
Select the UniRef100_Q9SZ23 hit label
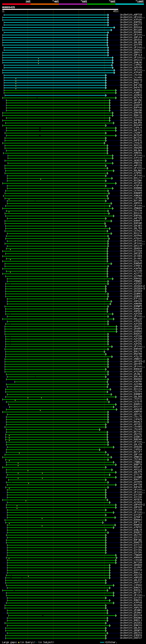[x=131, y=60]
